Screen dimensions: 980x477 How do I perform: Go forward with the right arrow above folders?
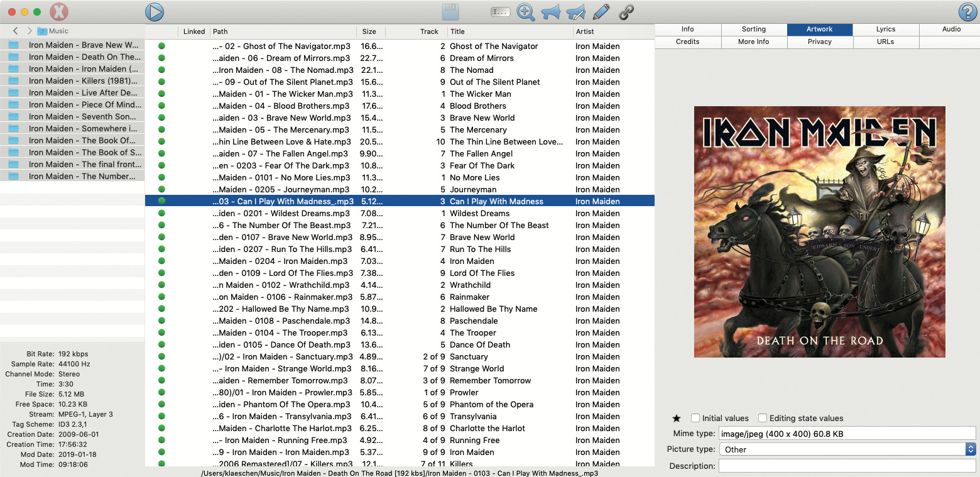pos(30,31)
